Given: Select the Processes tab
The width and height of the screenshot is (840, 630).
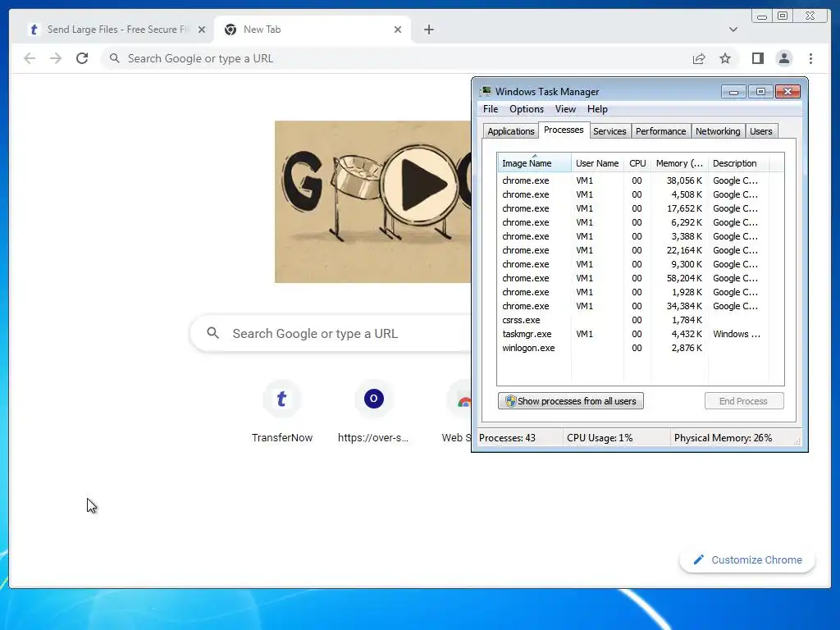Looking at the screenshot, I should point(564,130).
